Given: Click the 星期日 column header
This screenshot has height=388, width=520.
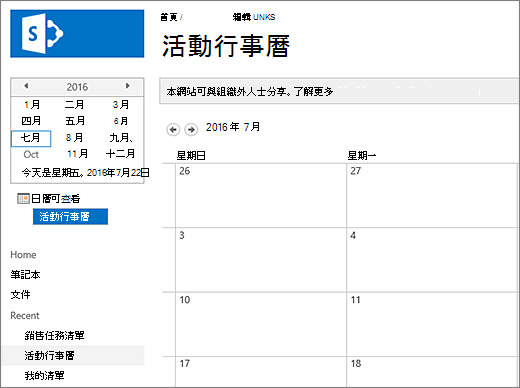Looking at the screenshot, I should (191, 155).
